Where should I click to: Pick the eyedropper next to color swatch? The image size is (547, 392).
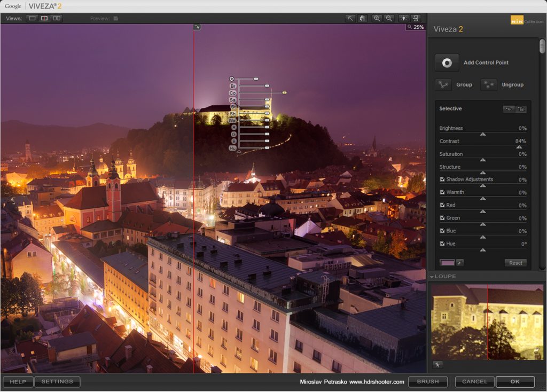click(x=459, y=263)
